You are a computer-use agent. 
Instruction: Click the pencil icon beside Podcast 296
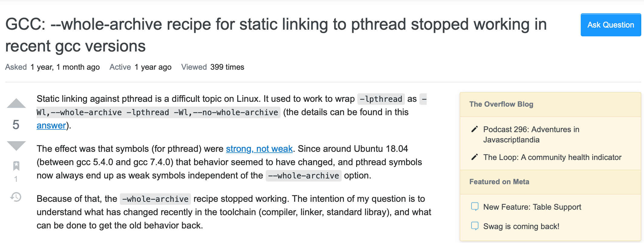point(474,129)
